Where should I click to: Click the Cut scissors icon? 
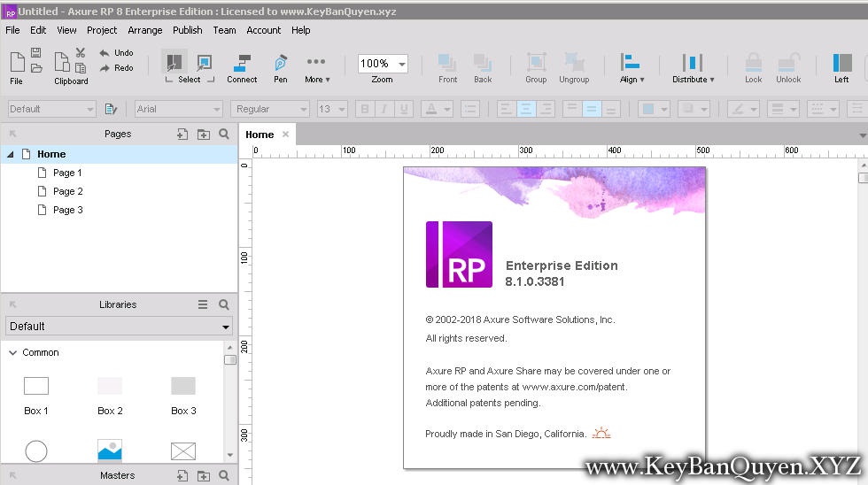(x=81, y=52)
